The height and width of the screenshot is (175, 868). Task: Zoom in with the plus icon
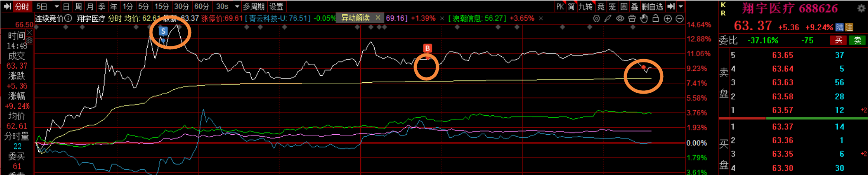(667, 18)
